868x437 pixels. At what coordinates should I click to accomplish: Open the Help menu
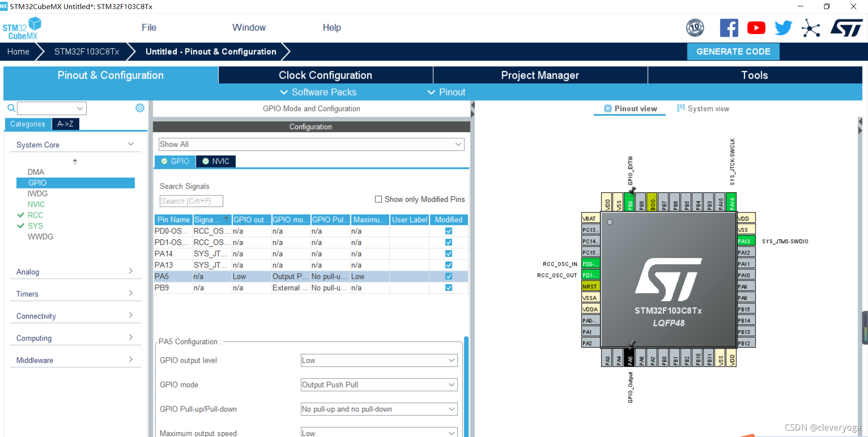pos(332,28)
